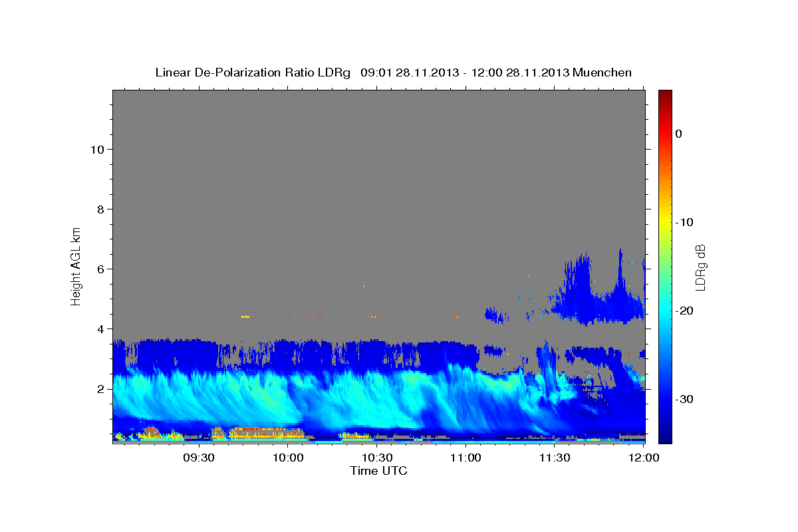Select the 'Height AGL km' axis label
This screenshot has width=798, height=532.
76,265
